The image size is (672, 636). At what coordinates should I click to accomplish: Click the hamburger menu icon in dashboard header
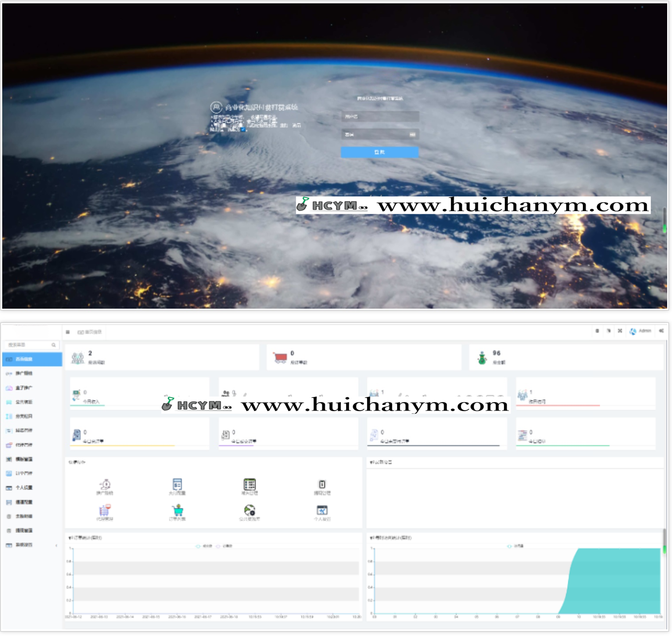[68, 332]
